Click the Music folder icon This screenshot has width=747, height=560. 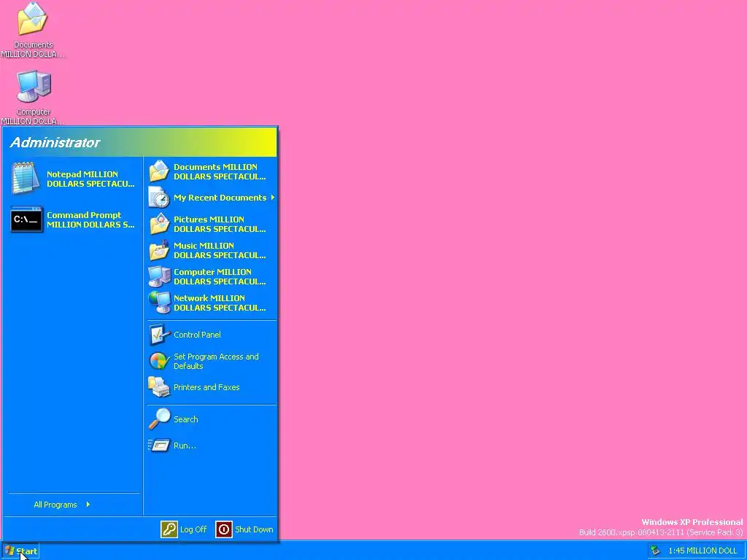[x=159, y=250]
